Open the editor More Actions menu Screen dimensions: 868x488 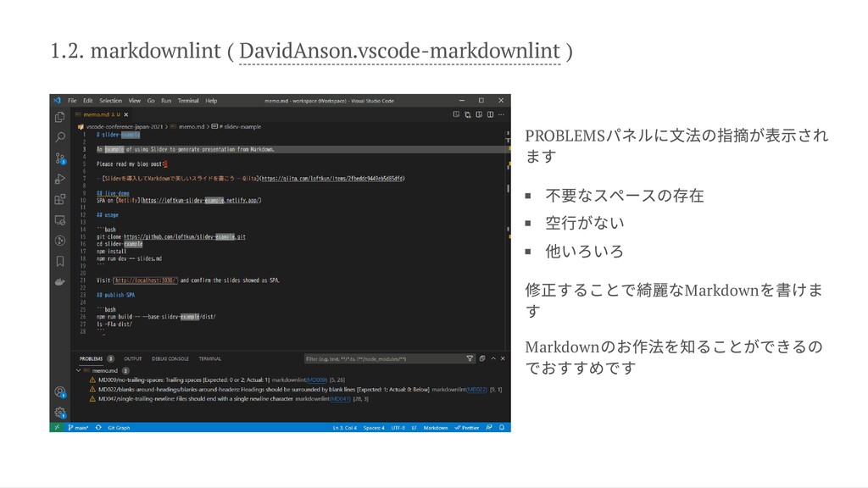tap(501, 114)
